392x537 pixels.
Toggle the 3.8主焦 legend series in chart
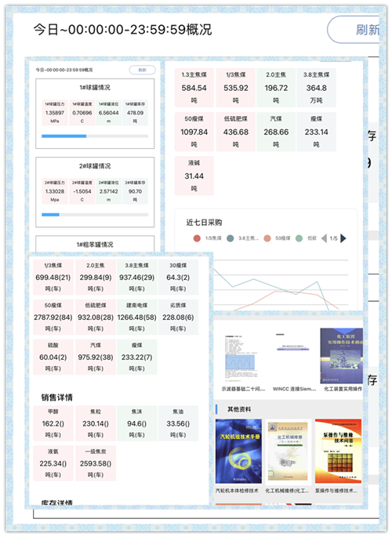[x=242, y=238]
